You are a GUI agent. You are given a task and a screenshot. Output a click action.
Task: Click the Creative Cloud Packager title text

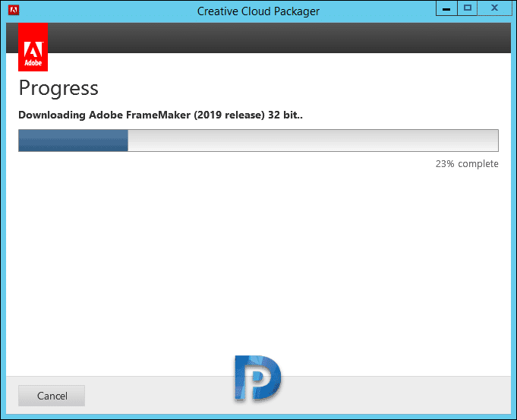(258, 11)
